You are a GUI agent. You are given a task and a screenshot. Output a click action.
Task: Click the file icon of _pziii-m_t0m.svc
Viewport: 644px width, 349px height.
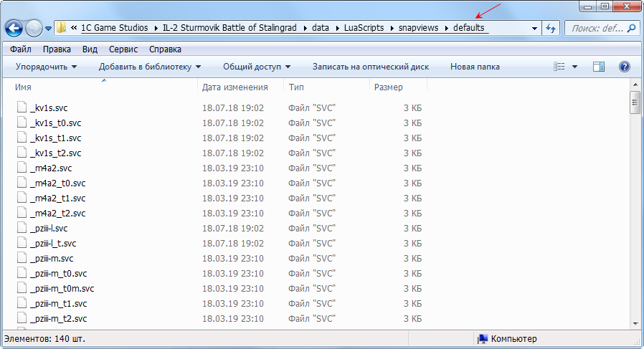[x=22, y=288]
